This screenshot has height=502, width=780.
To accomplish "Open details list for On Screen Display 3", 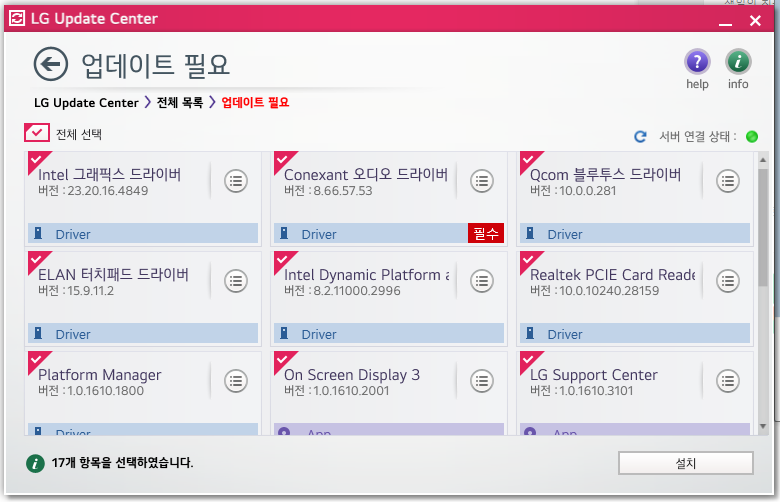I will [482, 381].
